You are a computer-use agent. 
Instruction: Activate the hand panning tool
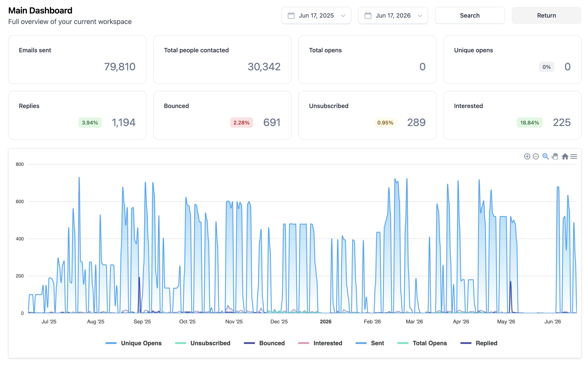555,156
